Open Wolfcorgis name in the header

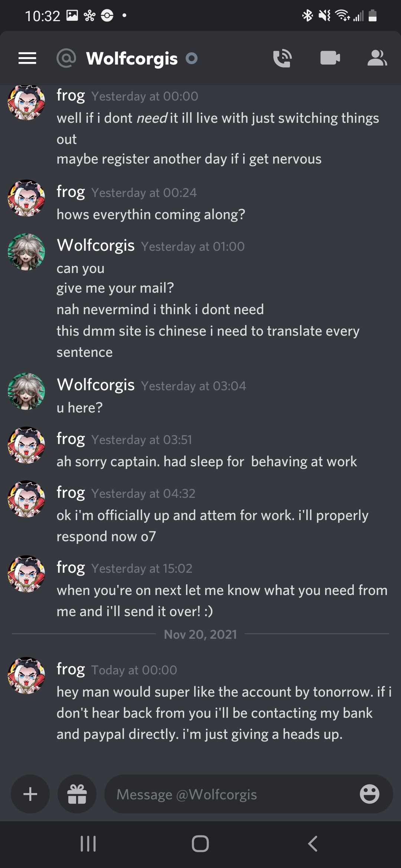click(132, 59)
